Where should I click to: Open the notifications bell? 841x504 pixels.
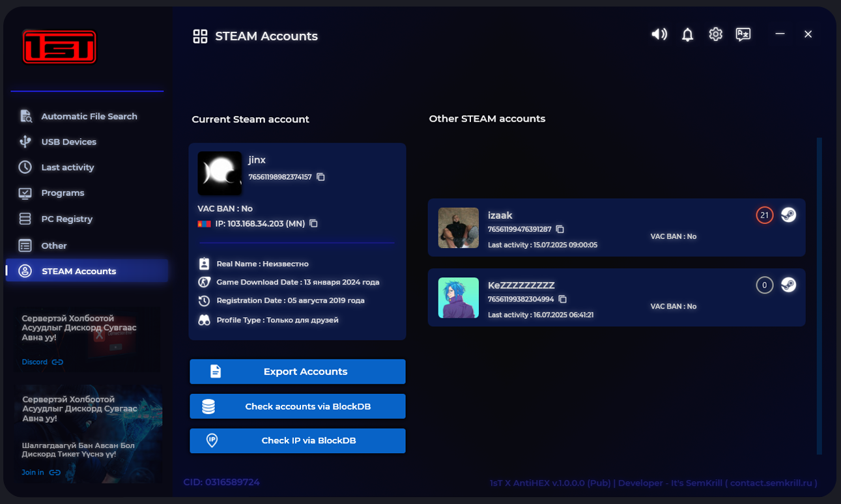687,35
